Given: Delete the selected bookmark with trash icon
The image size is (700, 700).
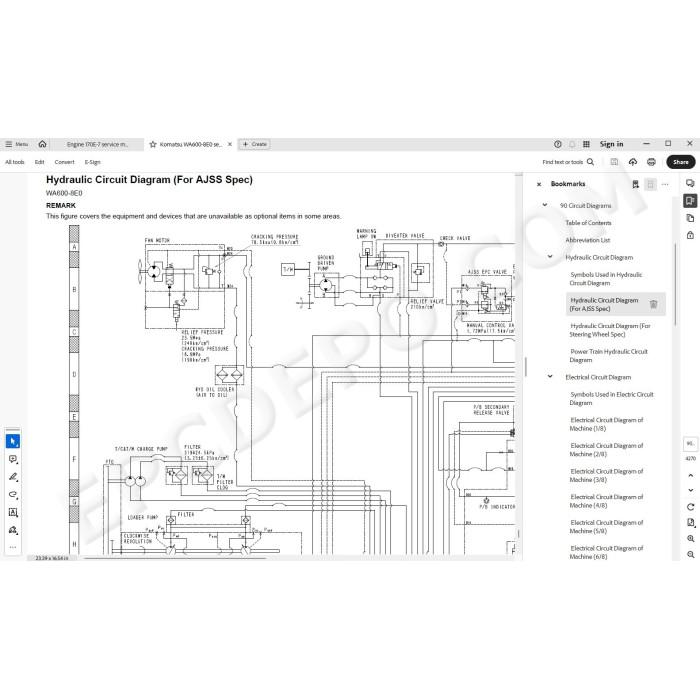Looking at the screenshot, I should (654, 304).
